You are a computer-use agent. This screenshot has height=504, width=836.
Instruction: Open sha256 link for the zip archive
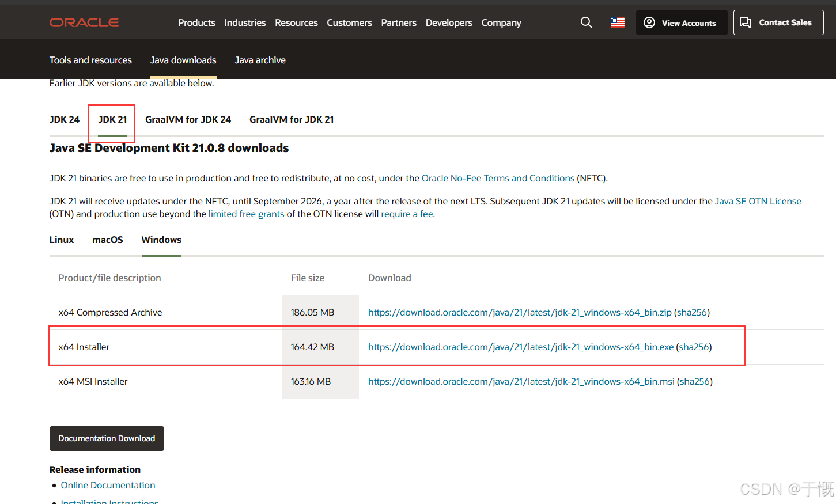pos(691,312)
